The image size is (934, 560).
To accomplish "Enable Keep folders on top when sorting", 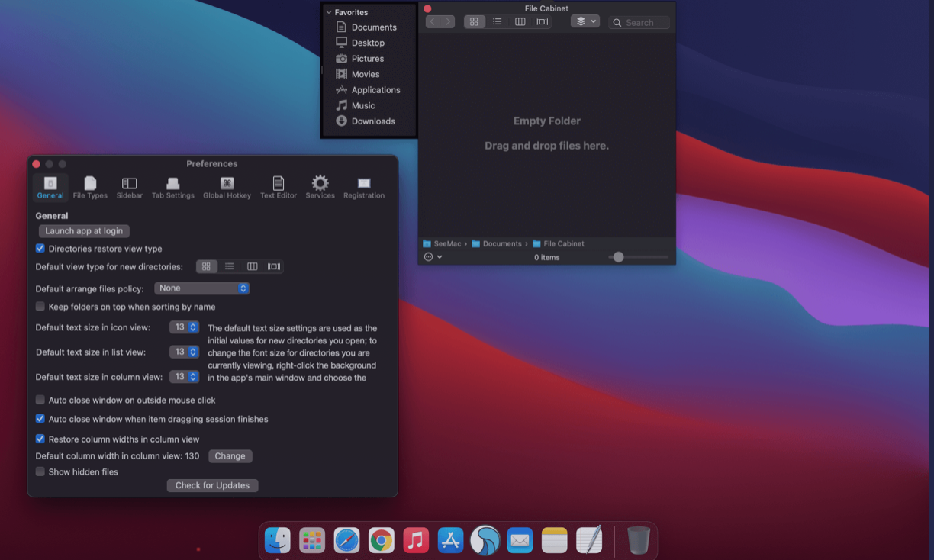I will [40, 306].
